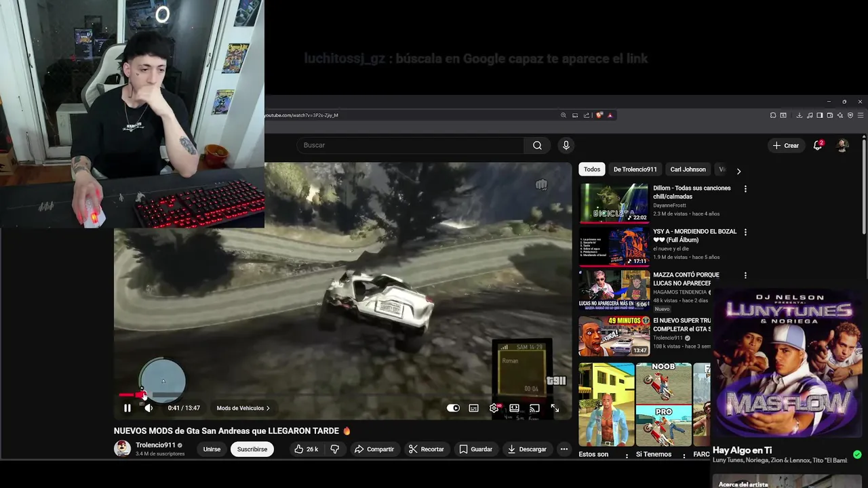The width and height of the screenshot is (868, 488).
Task: Click the Unirse button
Action: click(212, 449)
